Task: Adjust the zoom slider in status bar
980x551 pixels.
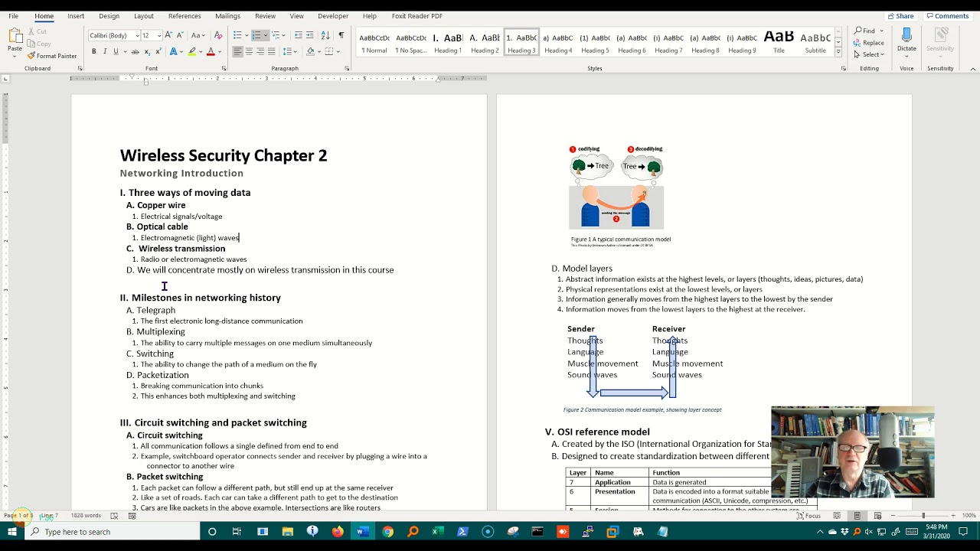Action: pyautogui.click(x=923, y=516)
